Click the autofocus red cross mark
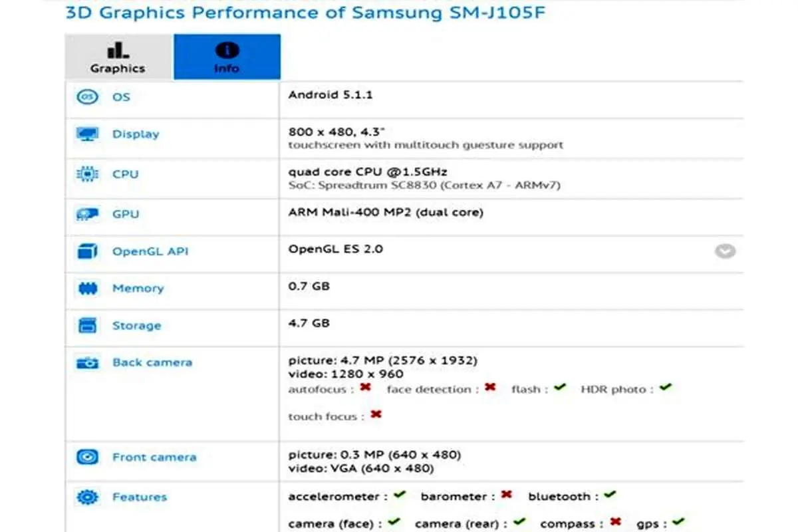This screenshot has height=532, width=798. pos(365,387)
